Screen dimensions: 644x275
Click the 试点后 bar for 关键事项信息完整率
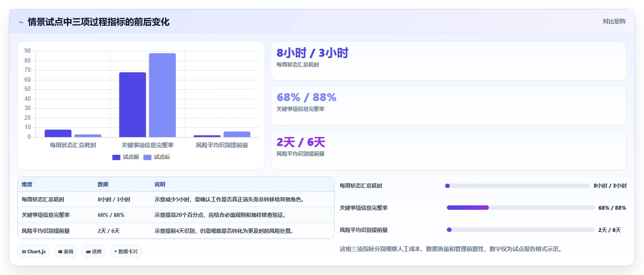tap(162, 95)
